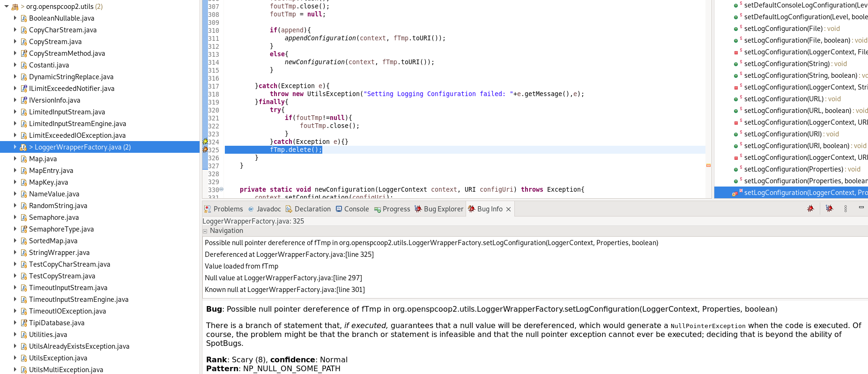Select setLogConfiguration(URL) : void in the outline
868x374 pixels.
(792, 99)
